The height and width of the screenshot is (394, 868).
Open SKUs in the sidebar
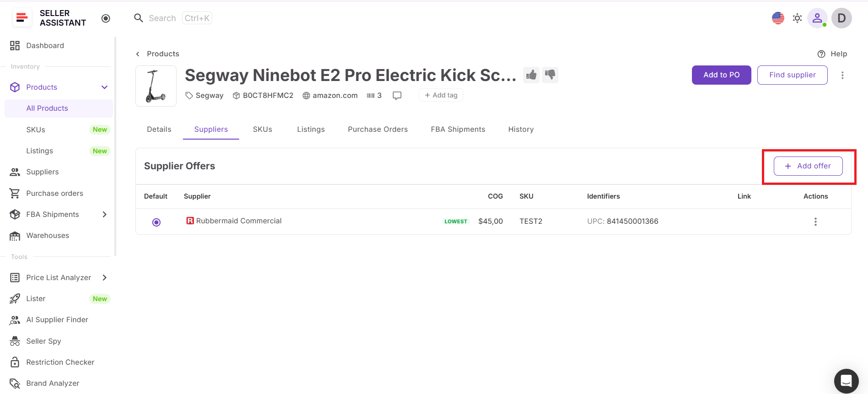click(x=36, y=130)
